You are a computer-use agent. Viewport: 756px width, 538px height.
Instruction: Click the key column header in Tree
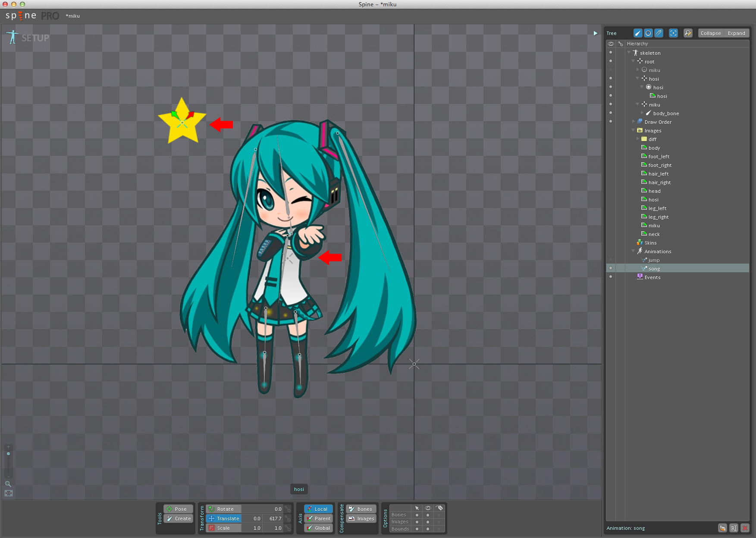coord(620,44)
